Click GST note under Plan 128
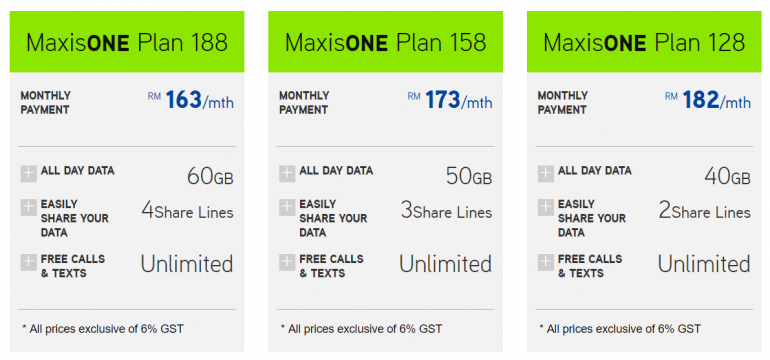 tap(620, 329)
